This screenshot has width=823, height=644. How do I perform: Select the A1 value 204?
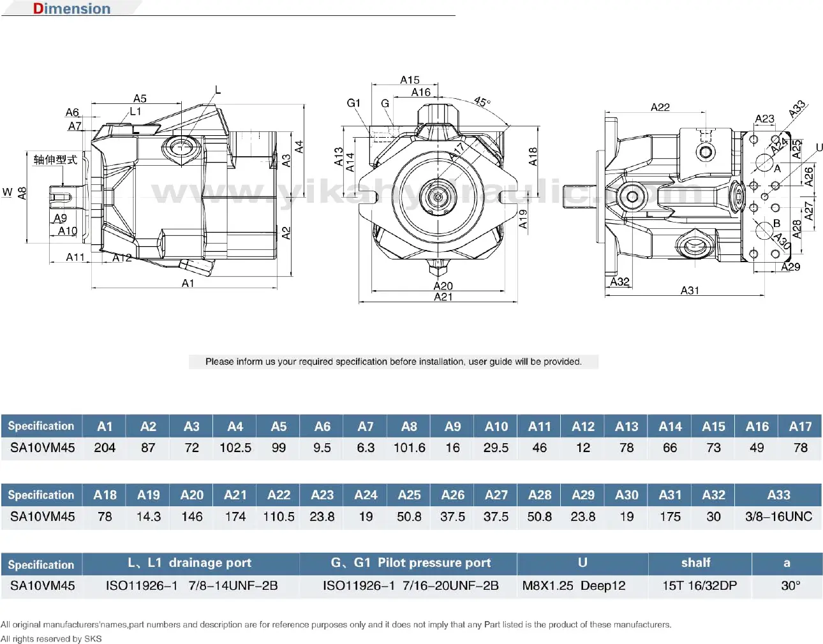[105, 448]
